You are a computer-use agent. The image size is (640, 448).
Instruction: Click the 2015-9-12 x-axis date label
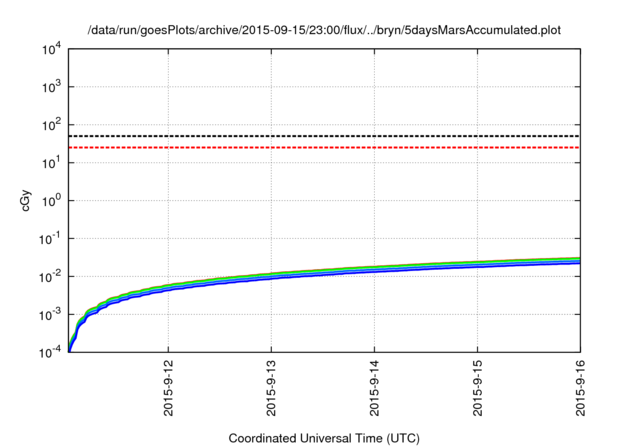168,388
